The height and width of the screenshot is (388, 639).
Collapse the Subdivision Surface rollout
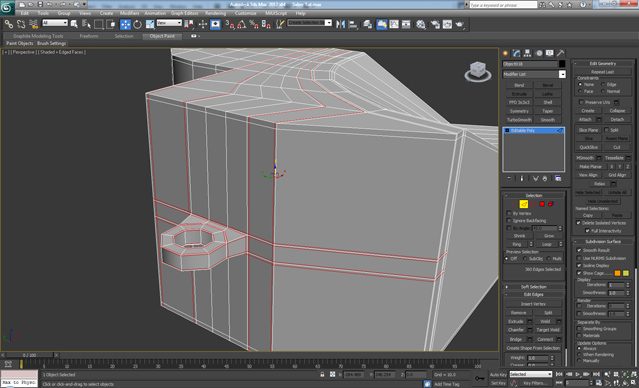[x=603, y=241]
